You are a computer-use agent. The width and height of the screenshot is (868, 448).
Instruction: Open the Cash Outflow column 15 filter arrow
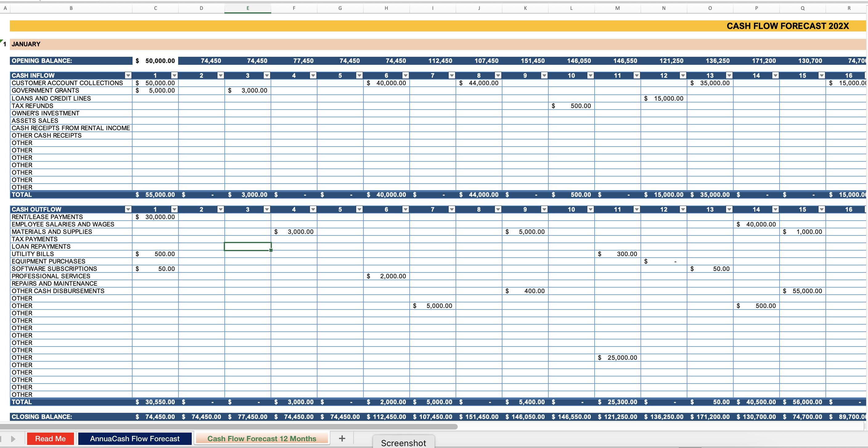[822, 209]
